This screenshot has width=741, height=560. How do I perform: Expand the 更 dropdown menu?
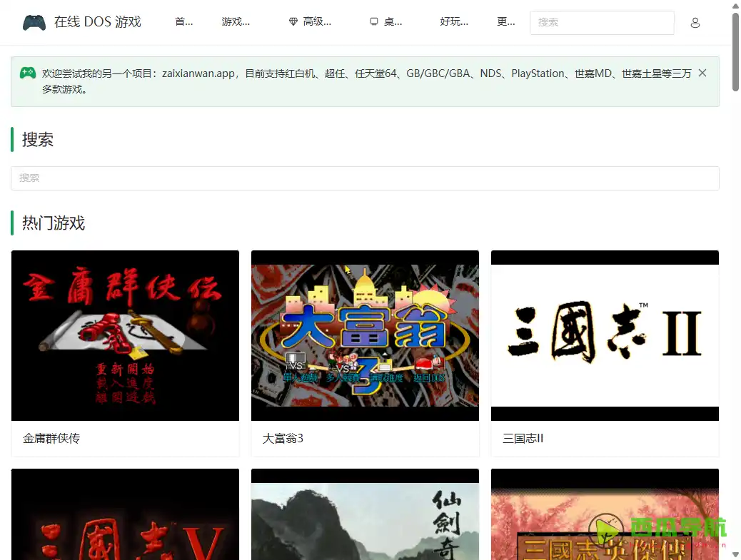point(506,21)
